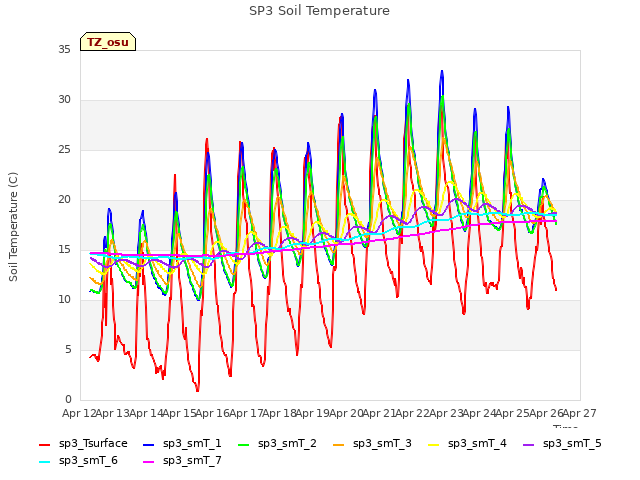Click the purple sp3_smT_5 color marker
Screen dimensions: 640x480
coord(529,444)
